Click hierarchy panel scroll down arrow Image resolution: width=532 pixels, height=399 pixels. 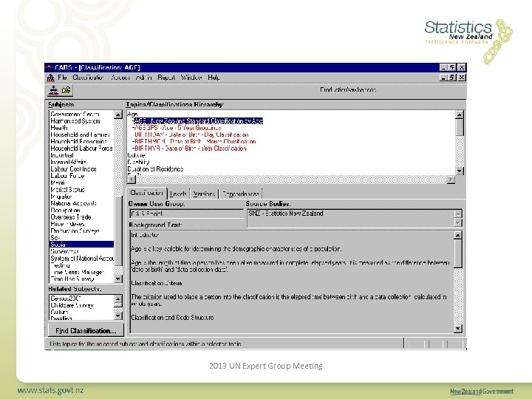459,171
